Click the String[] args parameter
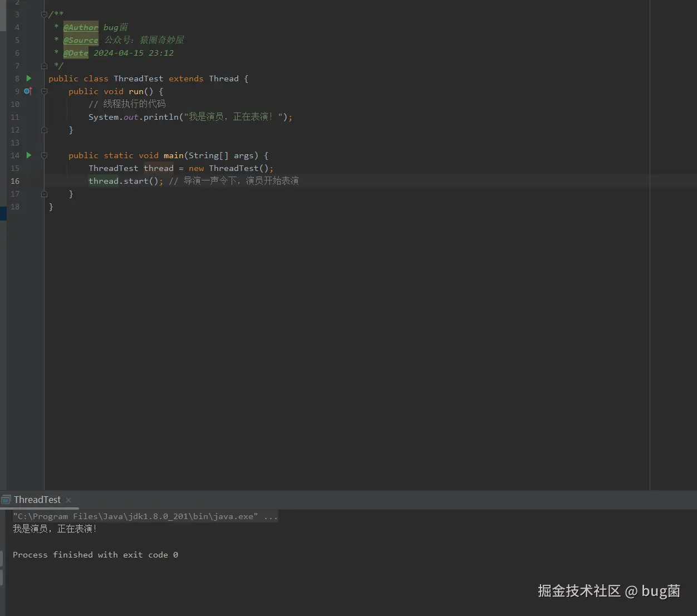697x616 pixels. (222, 155)
